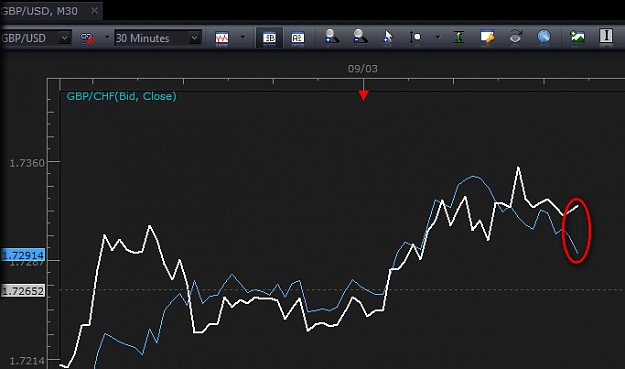625x369 pixels.
Task: Open chart properties with the key icon
Action: (x=487, y=37)
